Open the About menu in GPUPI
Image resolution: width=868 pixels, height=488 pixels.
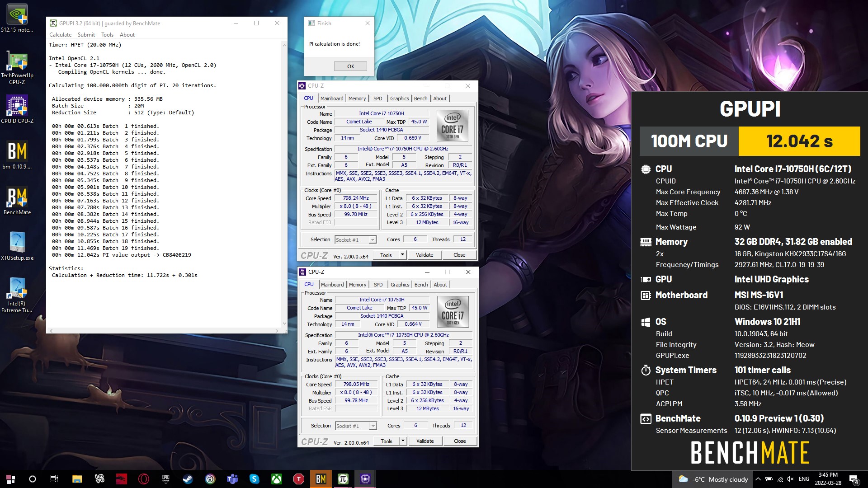(x=127, y=35)
